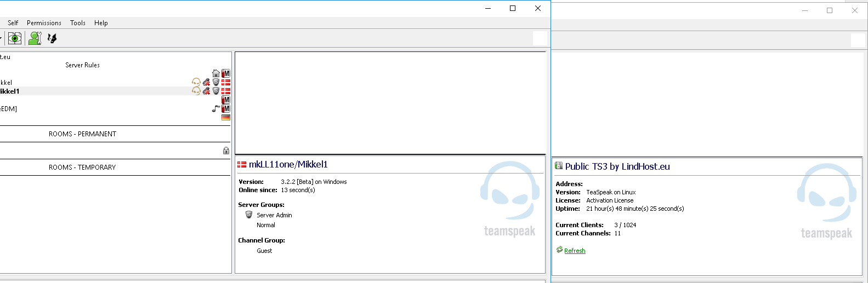The width and height of the screenshot is (868, 283).
Task: Select ROOMS - PERMANENT spacer channel
Action: (x=82, y=134)
